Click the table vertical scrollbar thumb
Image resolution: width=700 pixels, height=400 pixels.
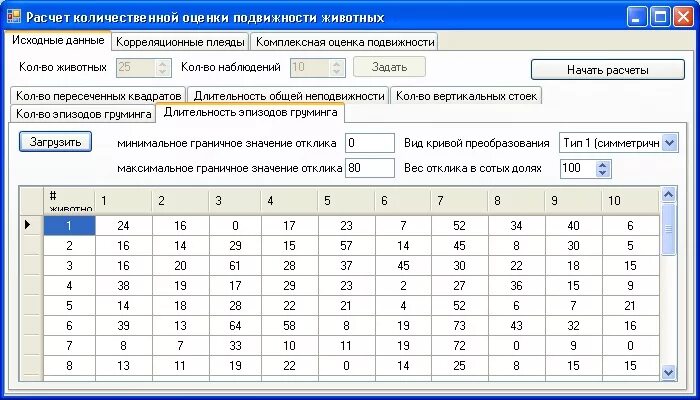668,229
